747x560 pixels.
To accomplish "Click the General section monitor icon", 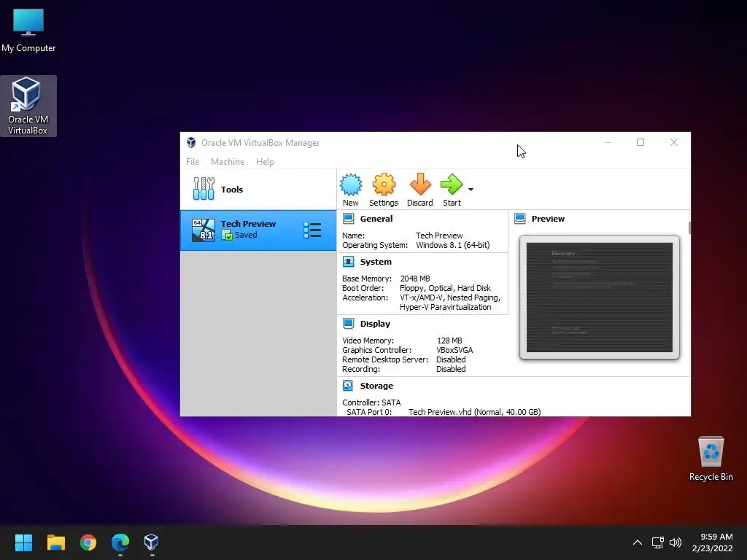I will (x=348, y=219).
